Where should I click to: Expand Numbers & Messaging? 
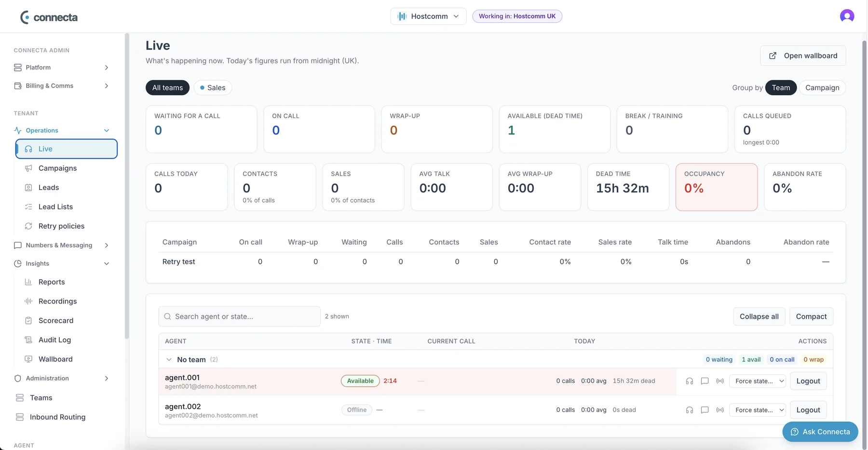[x=62, y=245]
